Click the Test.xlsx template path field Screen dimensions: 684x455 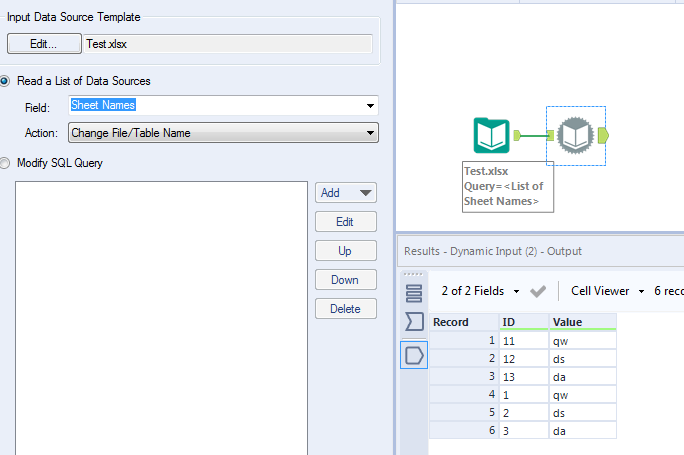[x=228, y=44]
